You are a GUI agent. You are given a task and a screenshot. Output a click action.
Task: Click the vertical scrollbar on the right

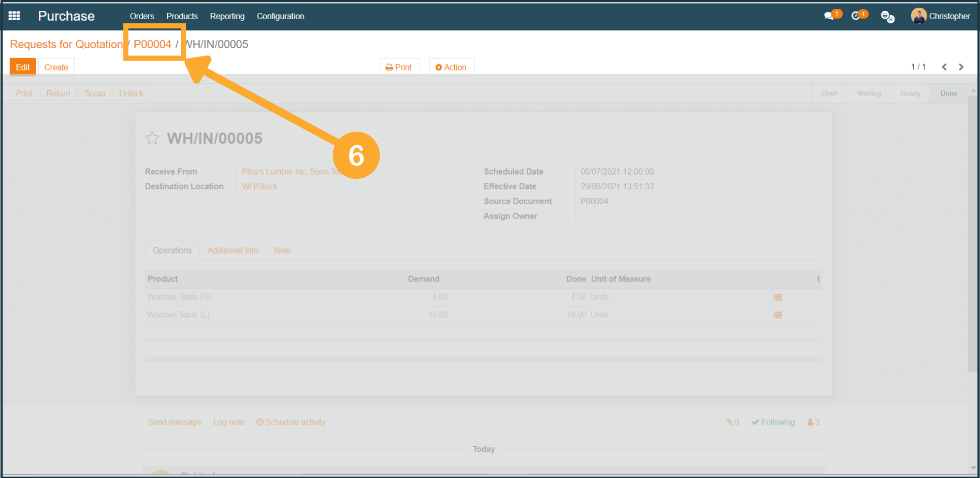(973, 233)
